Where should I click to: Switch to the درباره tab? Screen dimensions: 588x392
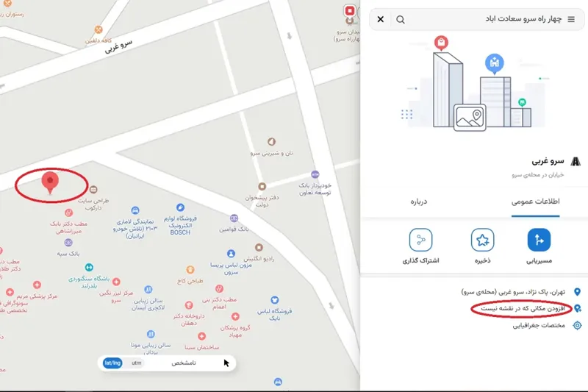418,202
